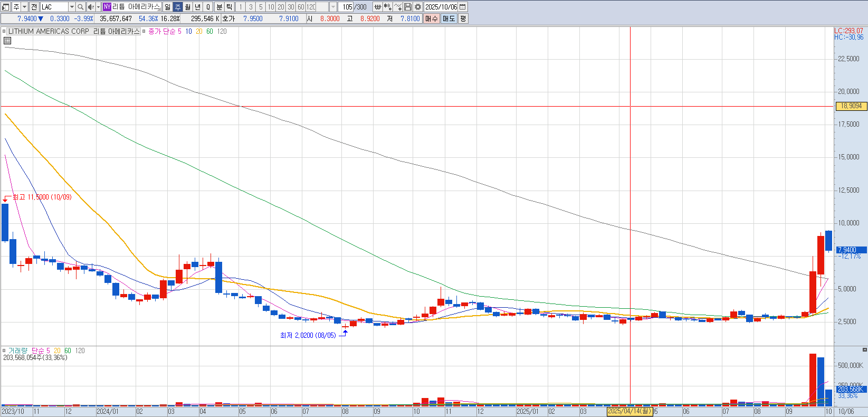Click the volume pane corner close icon

click(864, 349)
